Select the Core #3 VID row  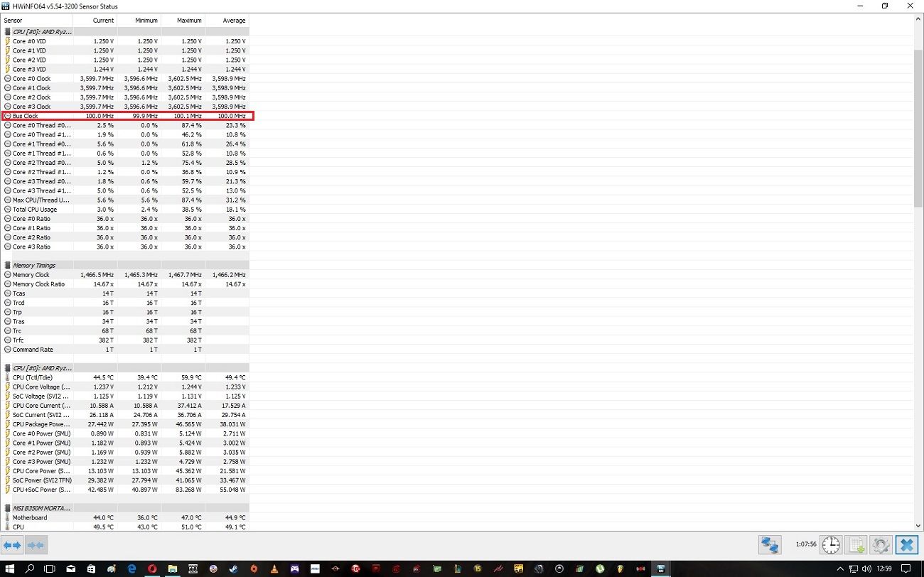pos(124,69)
